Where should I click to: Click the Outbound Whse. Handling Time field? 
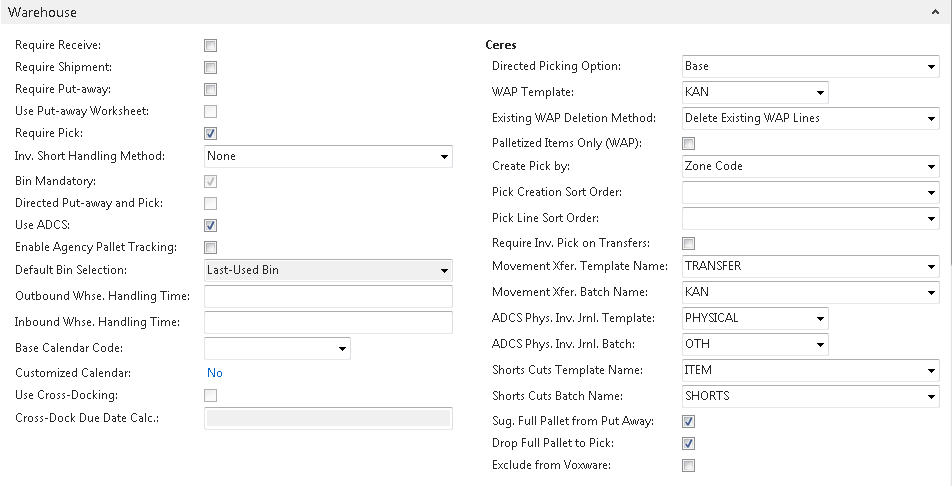coord(328,296)
